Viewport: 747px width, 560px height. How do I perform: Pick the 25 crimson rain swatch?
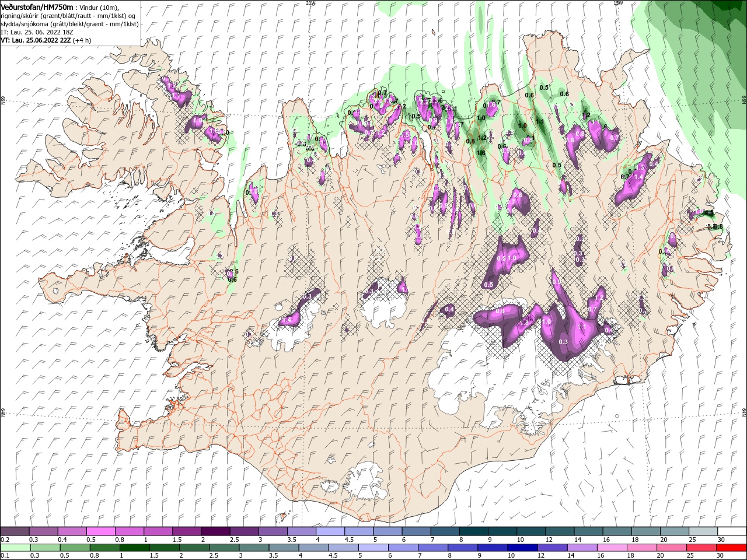pyautogui.click(x=703, y=548)
